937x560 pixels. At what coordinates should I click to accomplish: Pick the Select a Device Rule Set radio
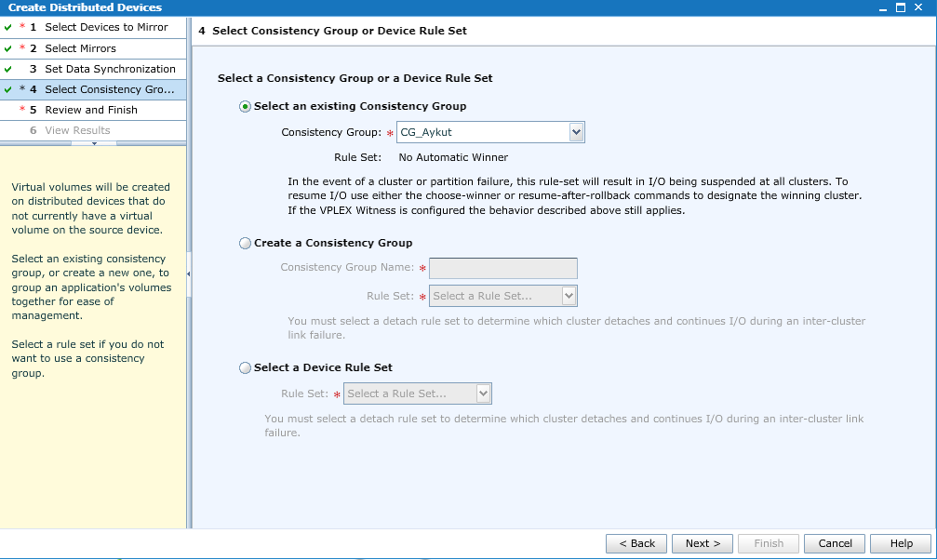tap(245, 368)
